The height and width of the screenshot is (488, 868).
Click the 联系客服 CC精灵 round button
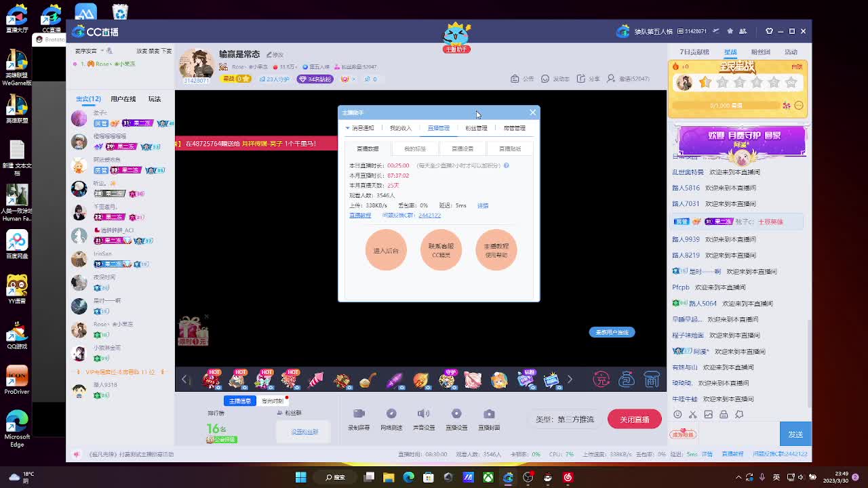[441, 250]
